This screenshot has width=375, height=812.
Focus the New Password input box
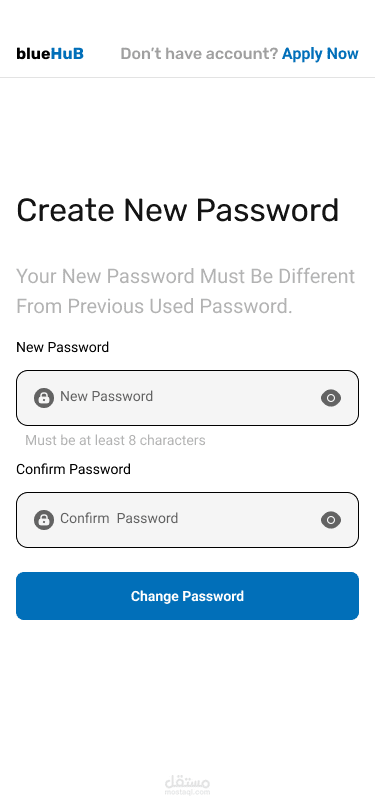(188, 398)
